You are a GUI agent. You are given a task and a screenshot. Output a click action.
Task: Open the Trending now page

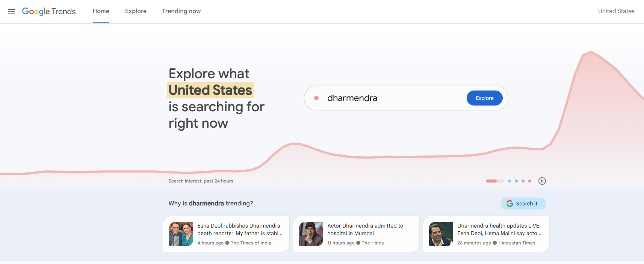click(x=181, y=11)
